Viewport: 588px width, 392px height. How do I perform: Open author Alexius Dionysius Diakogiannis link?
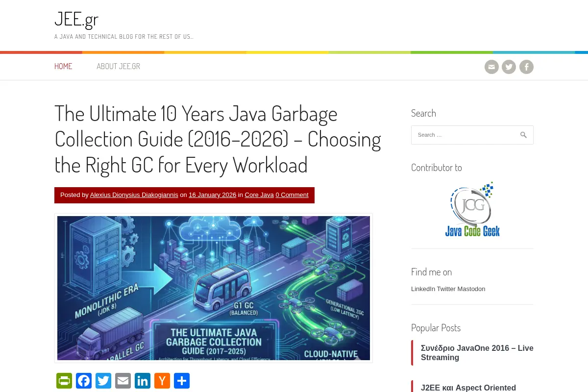(134, 195)
